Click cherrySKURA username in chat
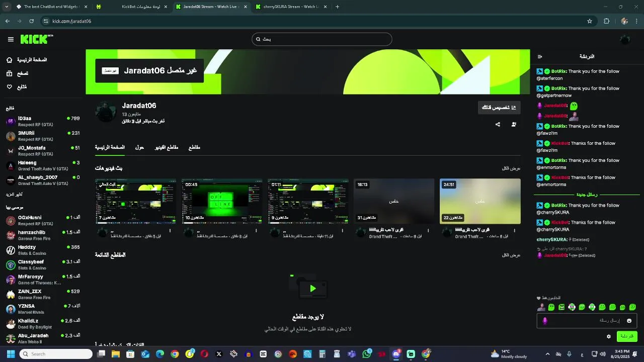Screen dimensions: 644x362 click(552, 240)
